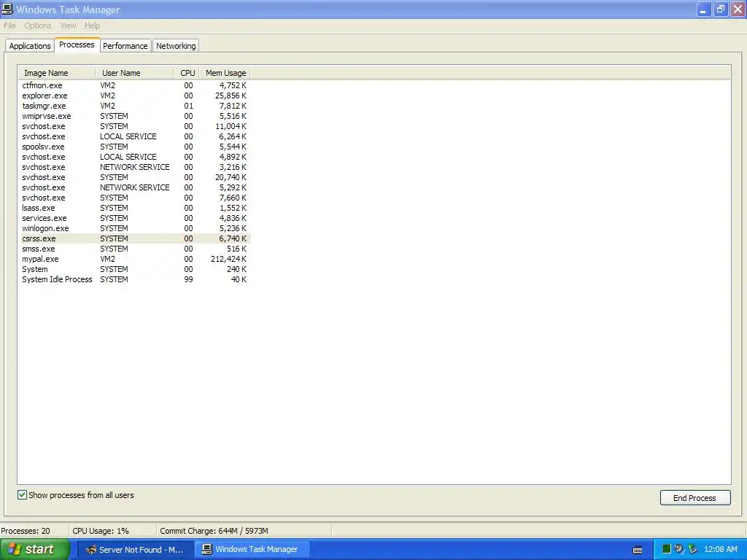Sort by CPU column header
This screenshot has height=560, width=747.
pyautogui.click(x=187, y=73)
